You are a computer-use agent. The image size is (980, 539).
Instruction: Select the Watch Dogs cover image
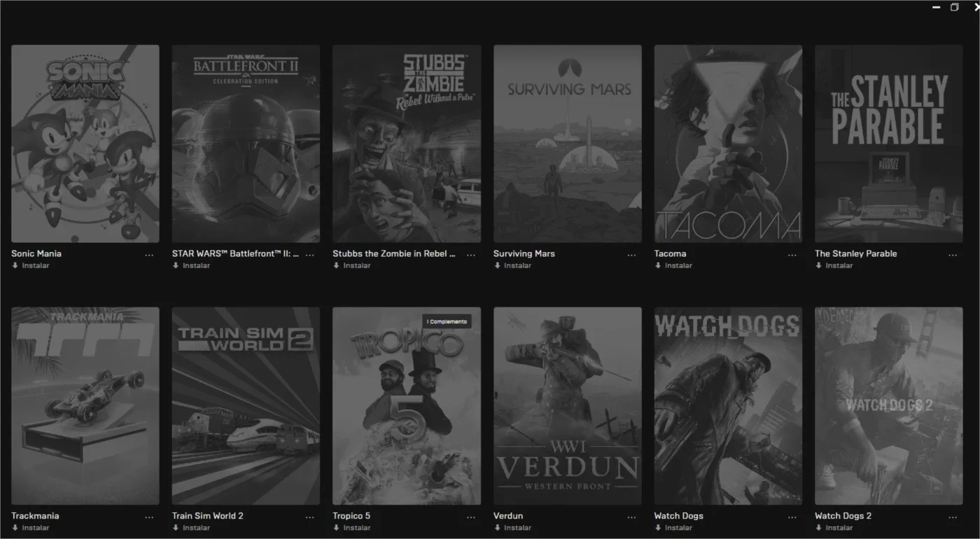click(728, 406)
